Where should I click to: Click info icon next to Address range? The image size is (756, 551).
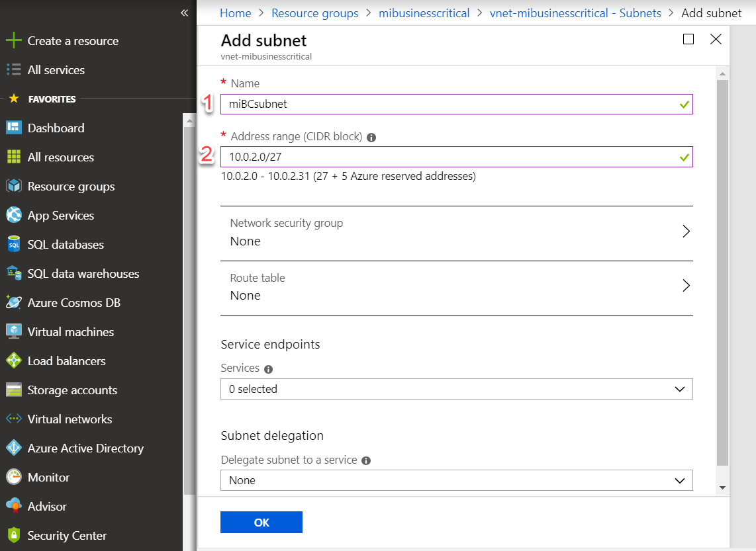click(x=371, y=138)
